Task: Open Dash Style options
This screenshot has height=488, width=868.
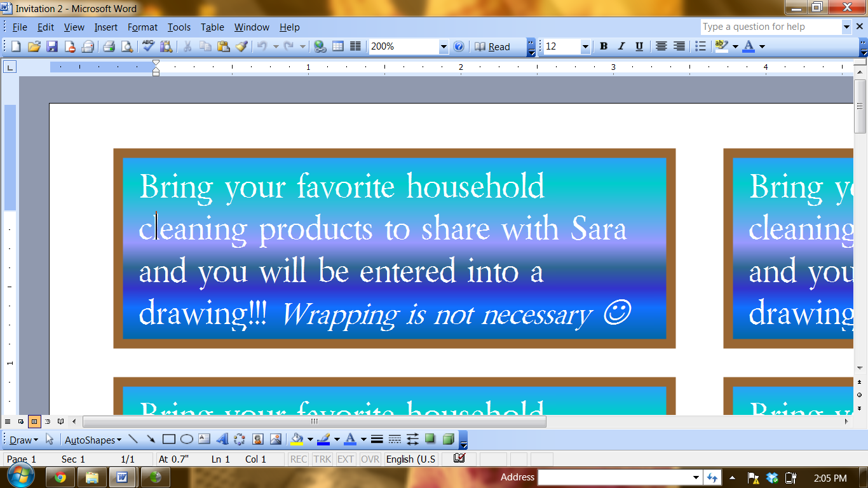Action: (395, 439)
